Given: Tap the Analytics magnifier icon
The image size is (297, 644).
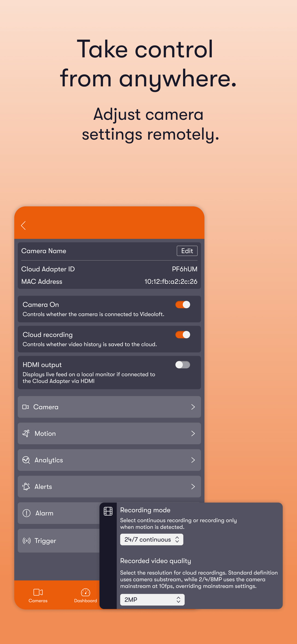Looking at the screenshot, I should [26, 460].
